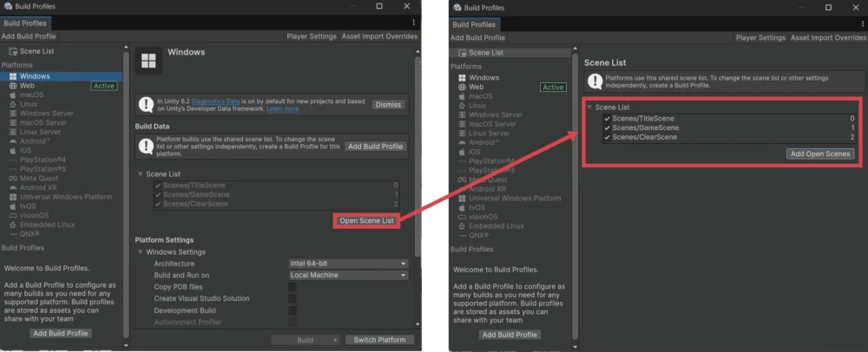Uncheck Scenes/GameScene in the right window scene list

pos(607,127)
